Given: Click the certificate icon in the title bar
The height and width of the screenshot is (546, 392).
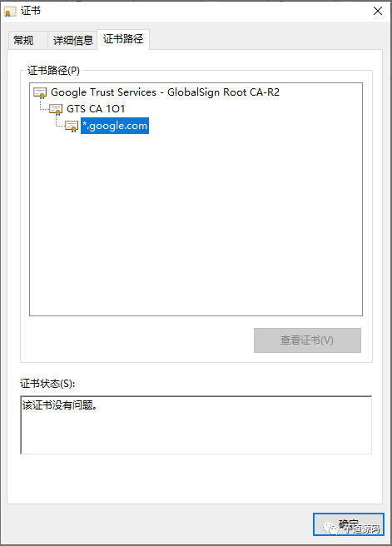Looking at the screenshot, I should point(10,12).
